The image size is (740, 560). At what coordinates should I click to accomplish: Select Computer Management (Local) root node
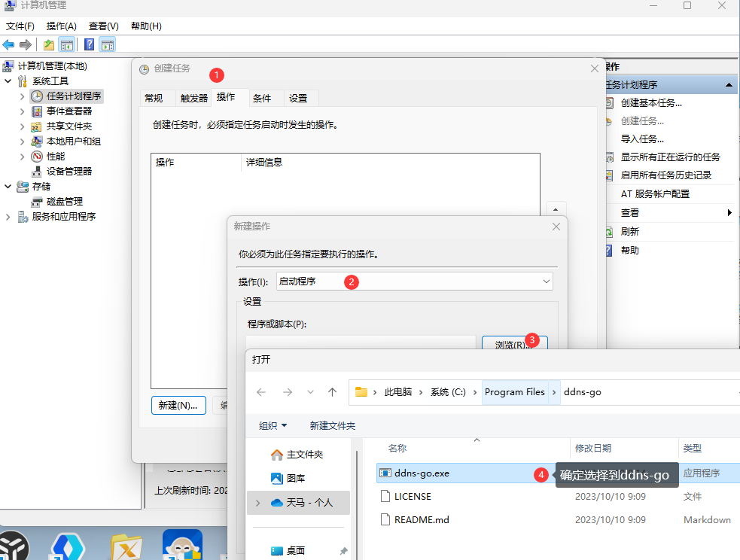(53, 66)
